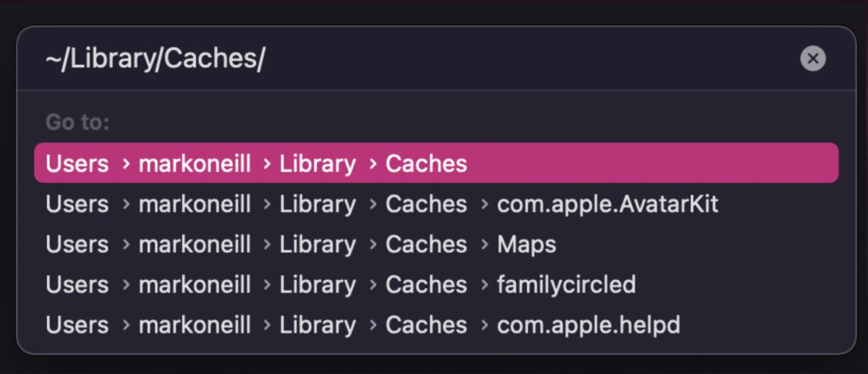The height and width of the screenshot is (374, 868).
Task: Click Caches in the highlighted pink row
Action: pos(426,164)
